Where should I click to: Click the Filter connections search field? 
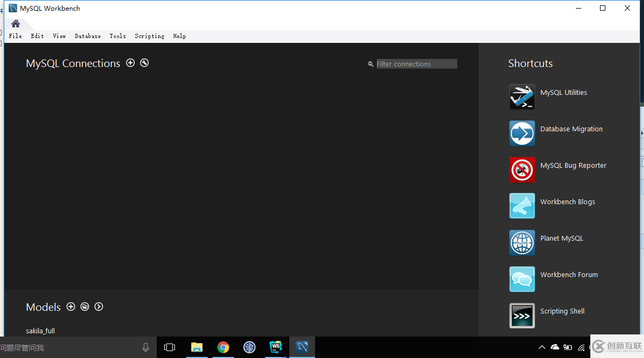[x=416, y=64]
